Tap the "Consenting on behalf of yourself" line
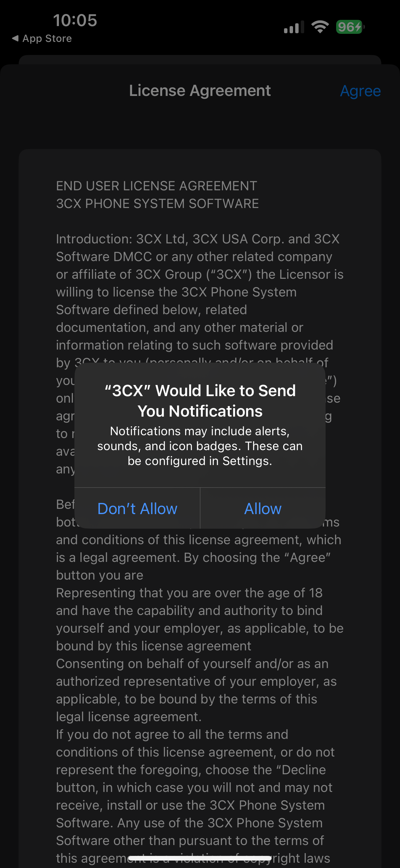Screen dimensions: 400x868 pyautogui.click(x=192, y=663)
